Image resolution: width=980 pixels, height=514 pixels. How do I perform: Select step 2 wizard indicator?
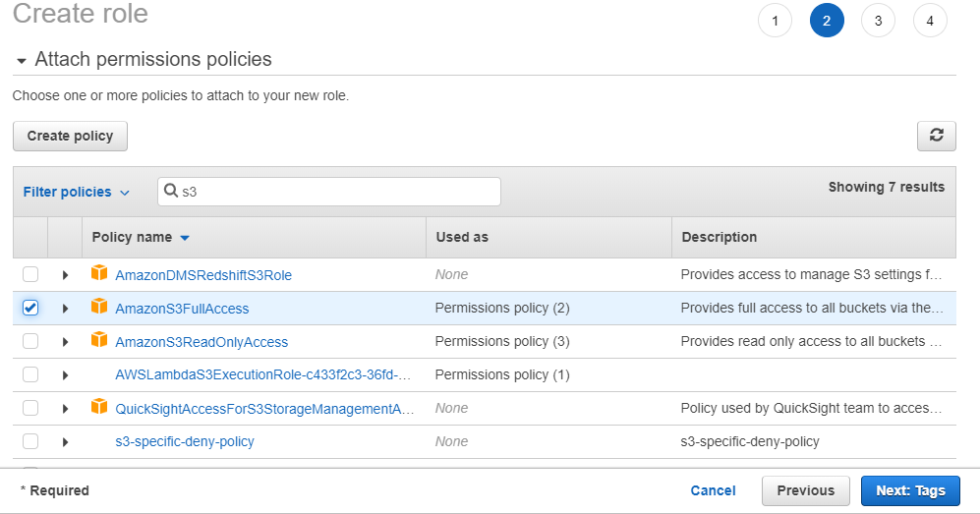[x=827, y=21]
